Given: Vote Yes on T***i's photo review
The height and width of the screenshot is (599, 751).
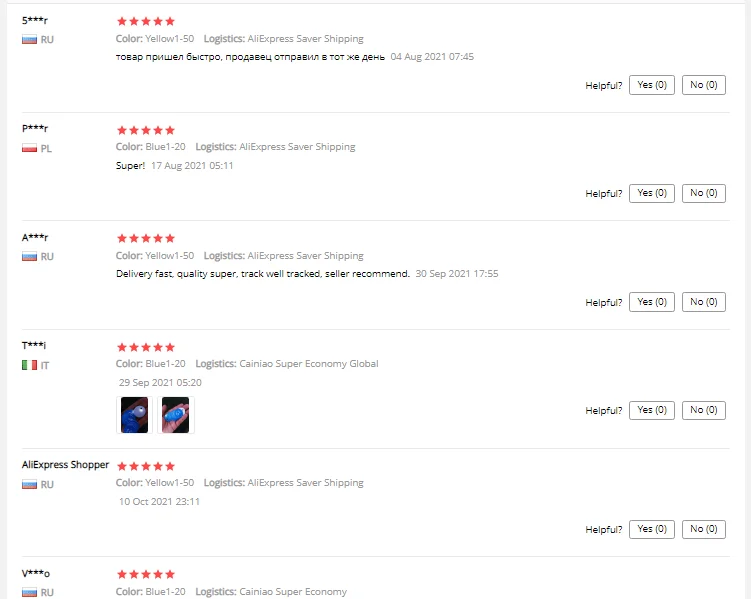Looking at the screenshot, I should [652, 410].
